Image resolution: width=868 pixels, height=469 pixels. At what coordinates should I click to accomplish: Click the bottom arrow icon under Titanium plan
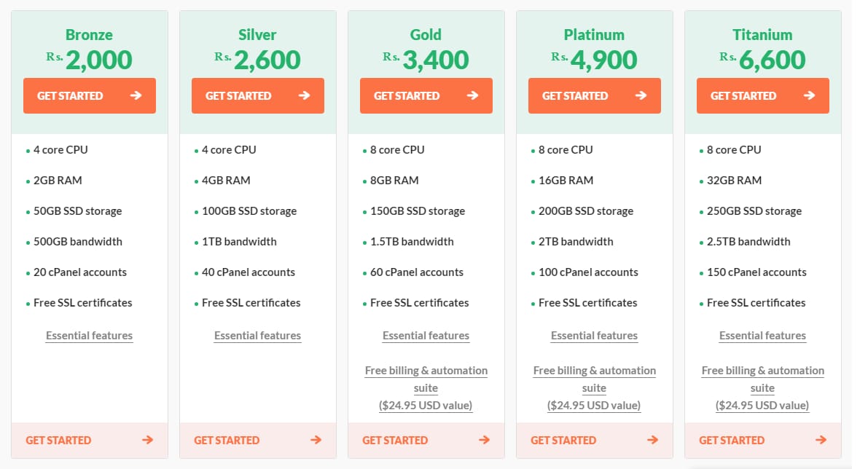coord(821,440)
